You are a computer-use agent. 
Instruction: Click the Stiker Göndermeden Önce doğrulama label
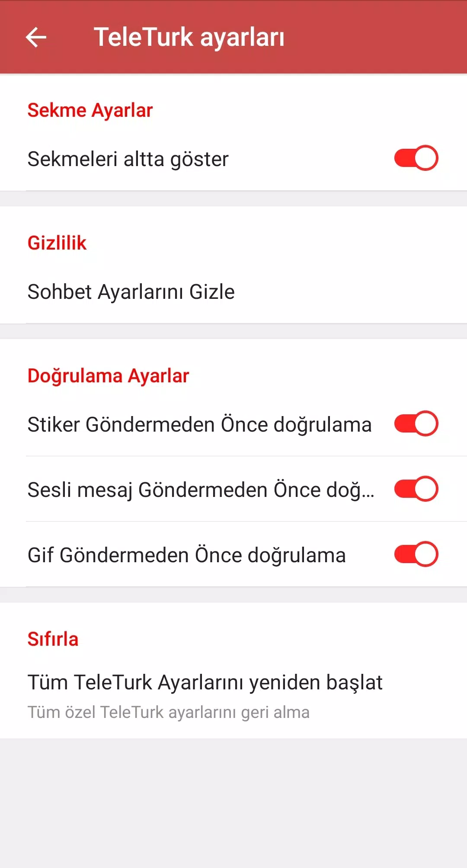pos(199,425)
